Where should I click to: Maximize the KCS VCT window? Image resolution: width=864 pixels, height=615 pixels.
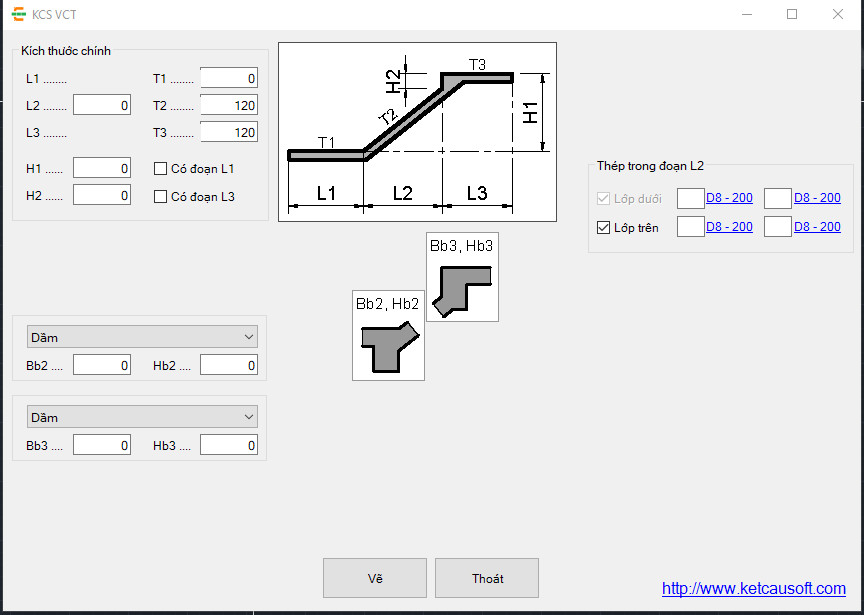click(x=792, y=15)
